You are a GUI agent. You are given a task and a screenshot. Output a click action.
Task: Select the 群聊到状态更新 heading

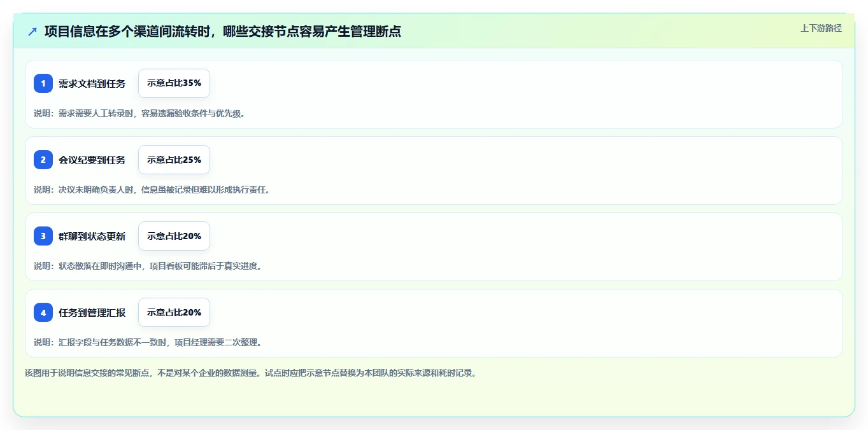(92, 236)
